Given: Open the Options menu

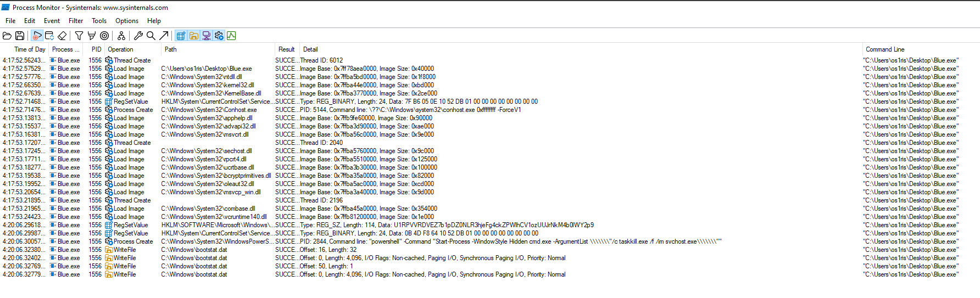Looking at the screenshot, I should tap(127, 21).
